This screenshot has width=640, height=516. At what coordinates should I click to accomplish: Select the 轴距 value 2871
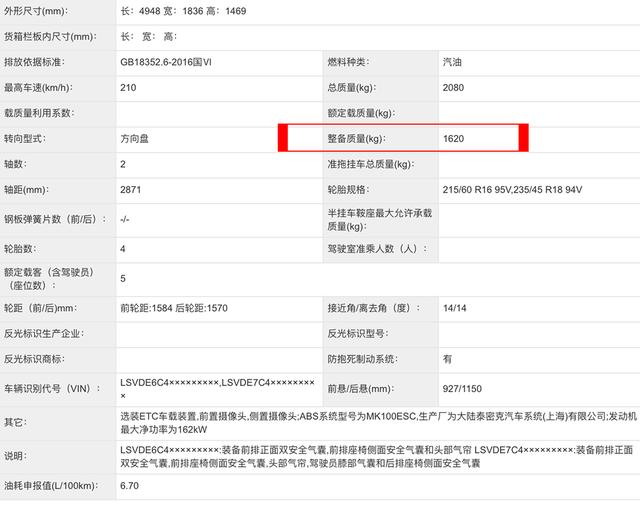coord(131,190)
